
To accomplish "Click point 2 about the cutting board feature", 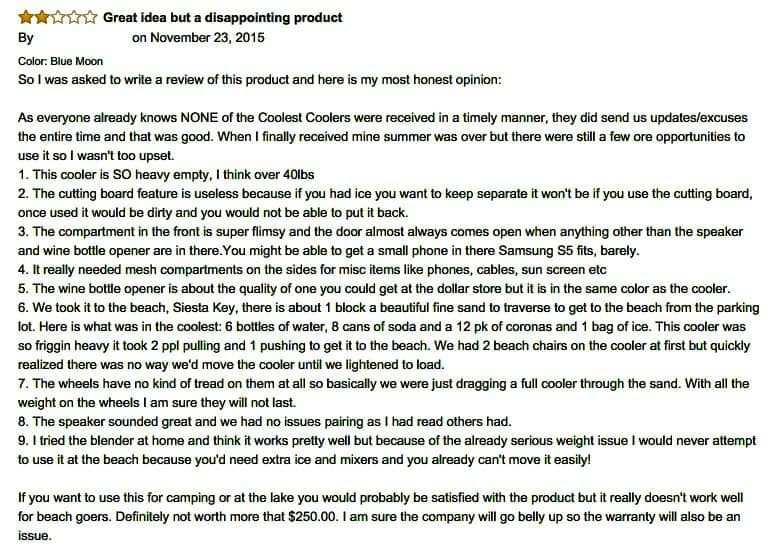I will pyautogui.click(x=385, y=203).
